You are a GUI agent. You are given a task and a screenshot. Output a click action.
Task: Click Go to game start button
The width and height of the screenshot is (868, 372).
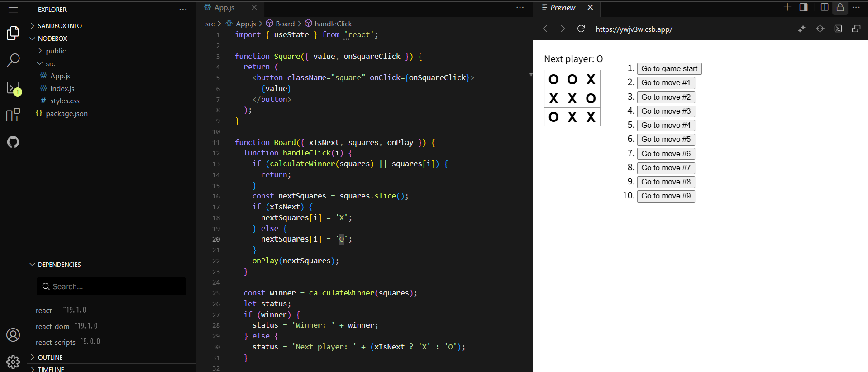[669, 69]
